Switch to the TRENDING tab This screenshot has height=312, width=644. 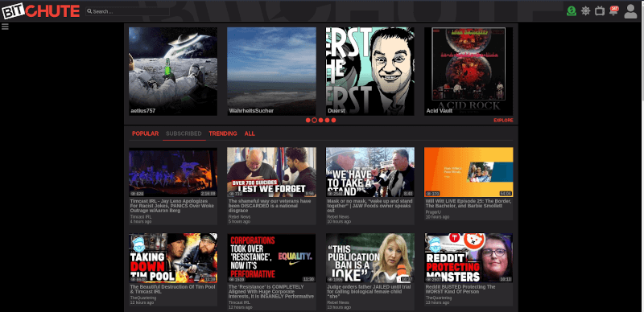[x=223, y=133]
